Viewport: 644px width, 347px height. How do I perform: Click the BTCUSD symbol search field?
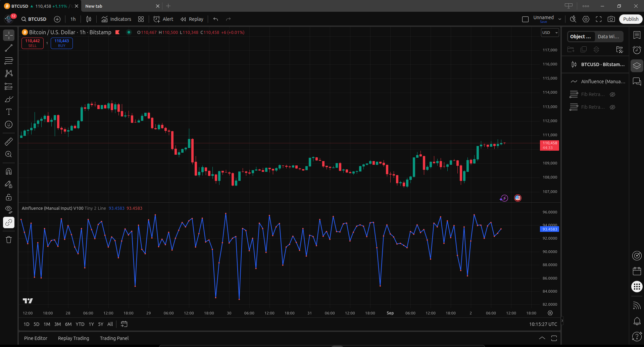pos(34,19)
